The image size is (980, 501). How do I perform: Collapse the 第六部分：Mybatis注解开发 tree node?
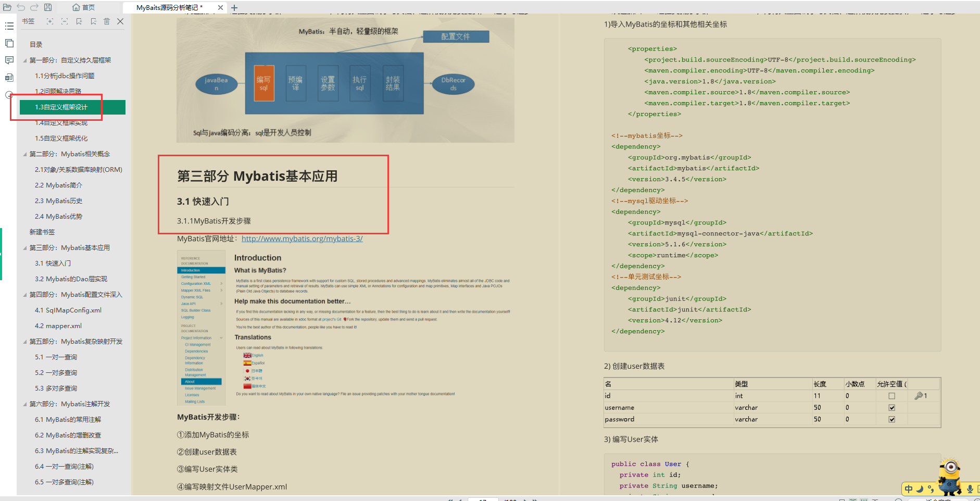(25, 404)
